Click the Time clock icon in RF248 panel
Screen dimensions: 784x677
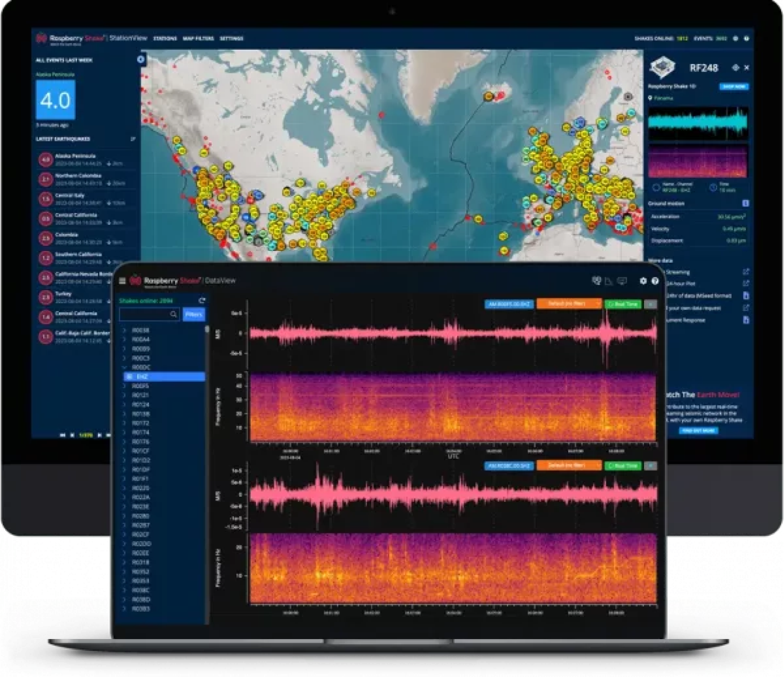pyautogui.click(x=713, y=187)
